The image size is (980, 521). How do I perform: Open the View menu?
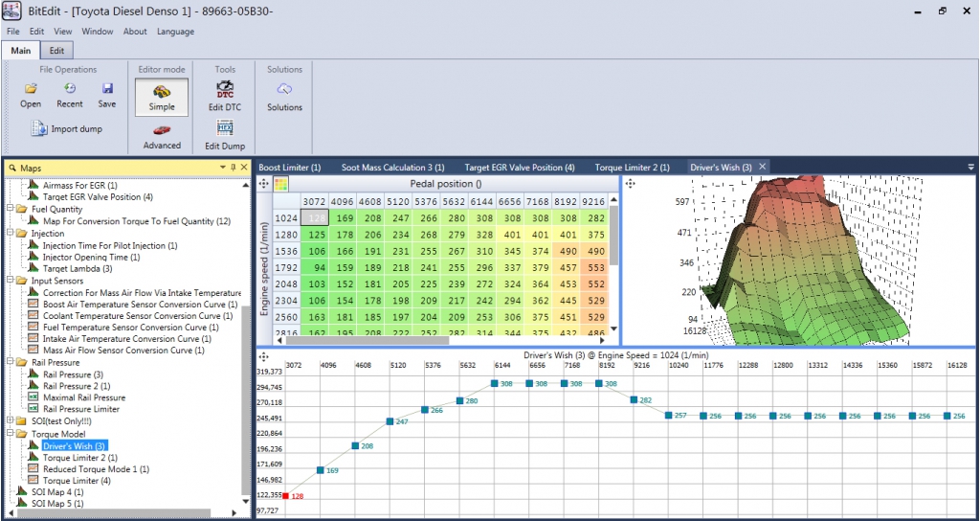(63, 32)
